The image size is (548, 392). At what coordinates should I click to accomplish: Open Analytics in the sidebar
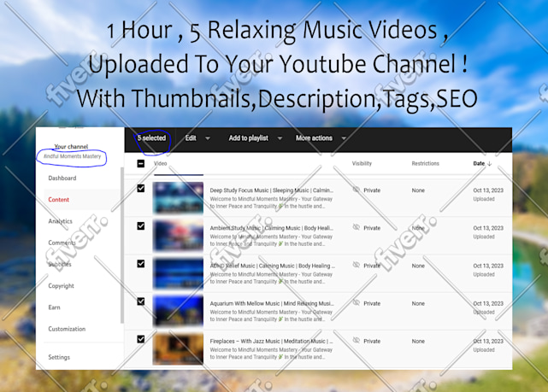point(61,221)
